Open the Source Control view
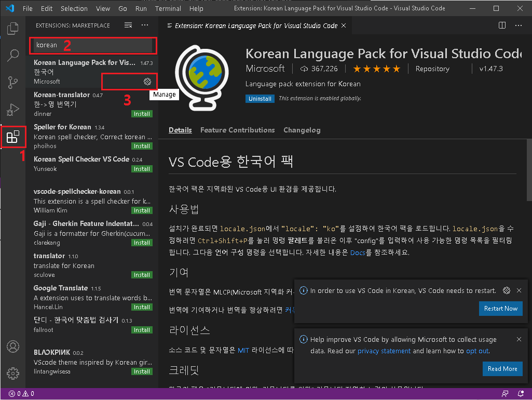532x400 pixels. 13,82
